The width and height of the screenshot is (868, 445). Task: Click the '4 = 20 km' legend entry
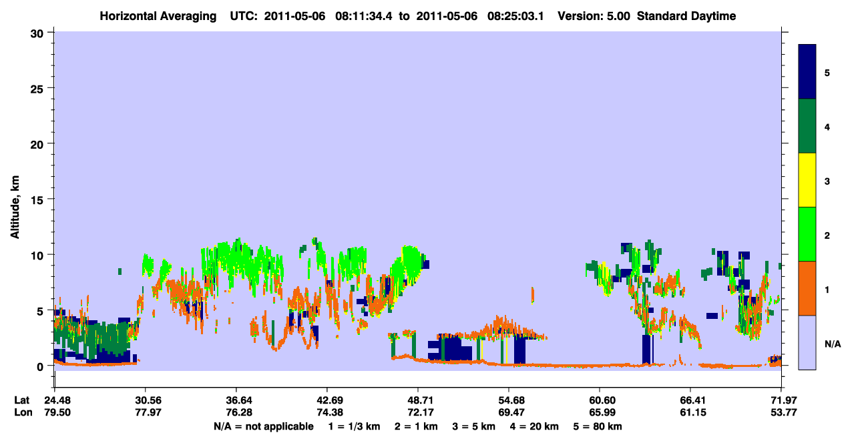click(x=534, y=426)
